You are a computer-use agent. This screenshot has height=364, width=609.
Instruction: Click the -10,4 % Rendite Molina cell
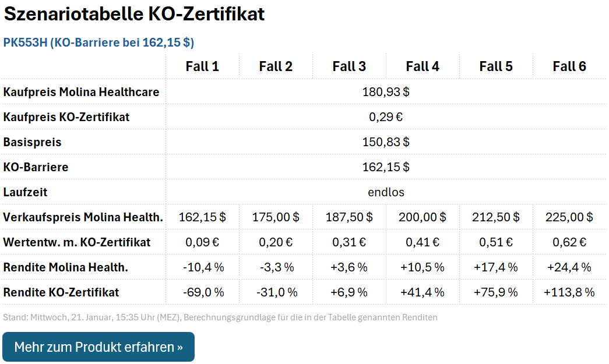[x=202, y=267]
